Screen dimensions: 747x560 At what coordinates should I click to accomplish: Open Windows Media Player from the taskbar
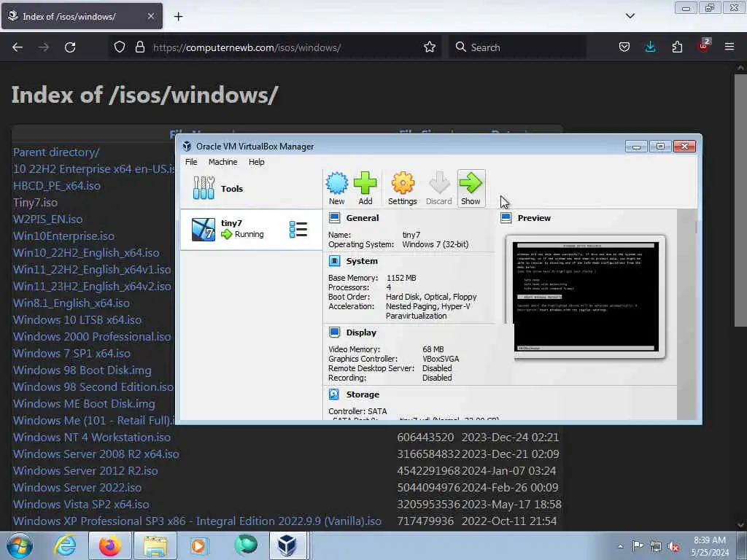(x=198, y=545)
